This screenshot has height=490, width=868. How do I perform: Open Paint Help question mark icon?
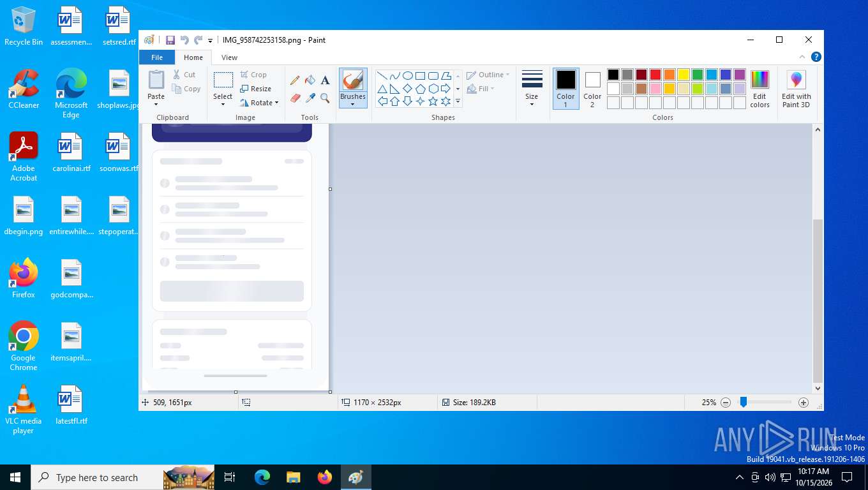(x=816, y=57)
